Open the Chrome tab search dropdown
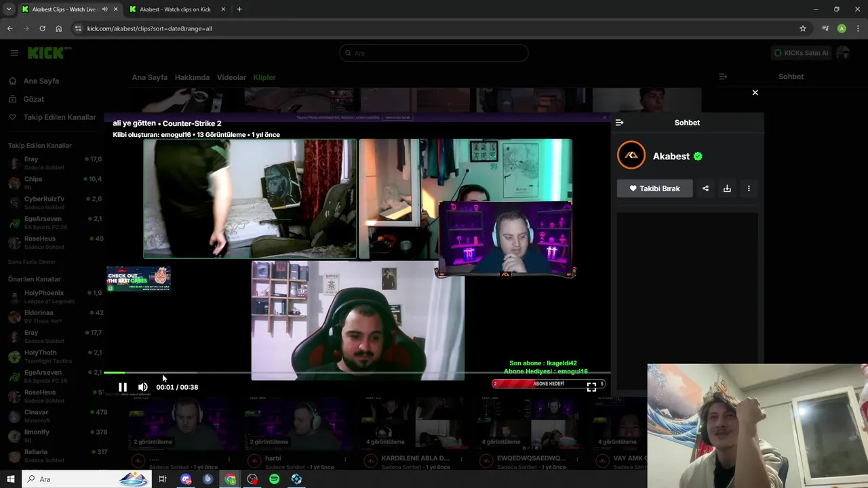Screen dimensions: 868x488 [x=9, y=9]
